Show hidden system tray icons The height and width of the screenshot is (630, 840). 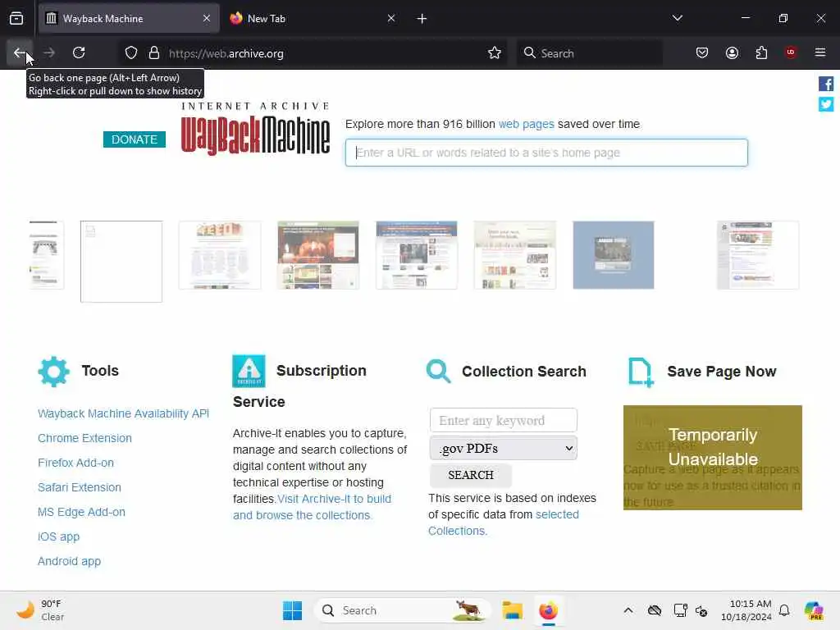(x=628, y=610)
